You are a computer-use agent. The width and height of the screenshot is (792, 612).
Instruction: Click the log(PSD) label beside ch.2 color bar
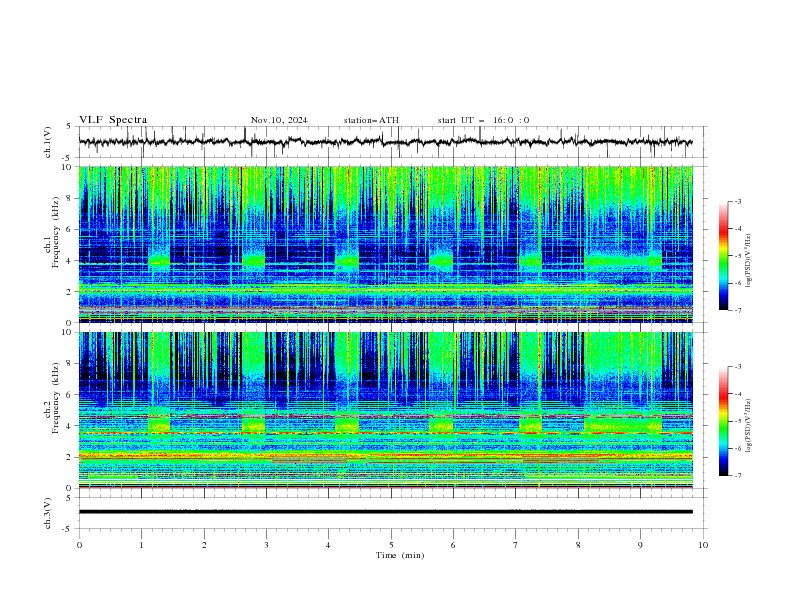(749, 425)
